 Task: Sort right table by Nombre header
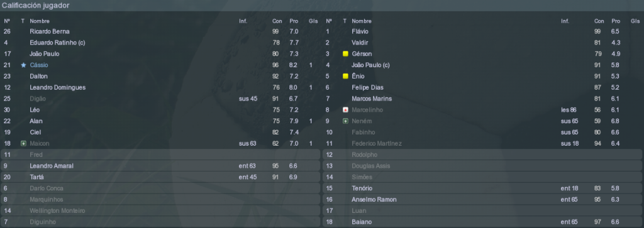click(362, 21)
